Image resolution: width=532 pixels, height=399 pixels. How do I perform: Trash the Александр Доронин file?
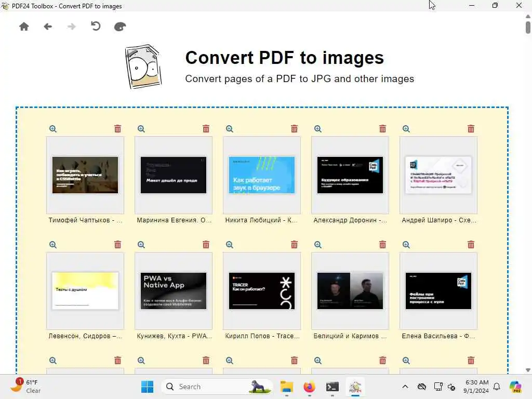[x=383, y=129]
